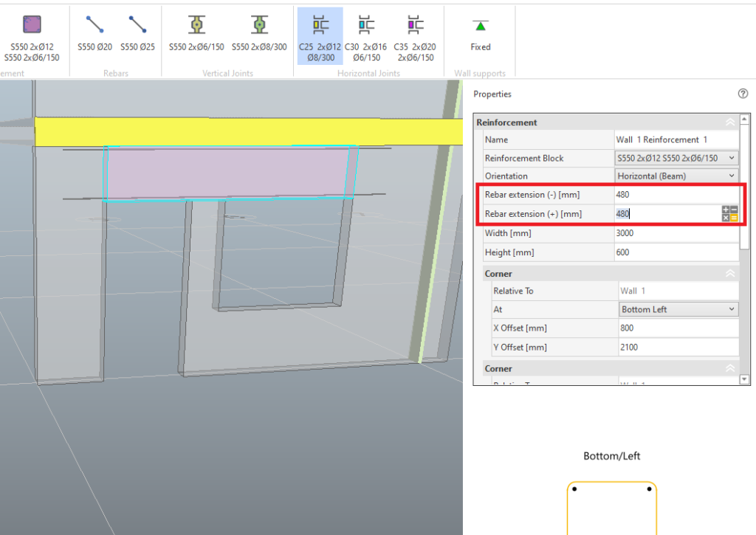756x535 pixels.
Task: Collapse the first Corner section
Action: coord(730,274)
